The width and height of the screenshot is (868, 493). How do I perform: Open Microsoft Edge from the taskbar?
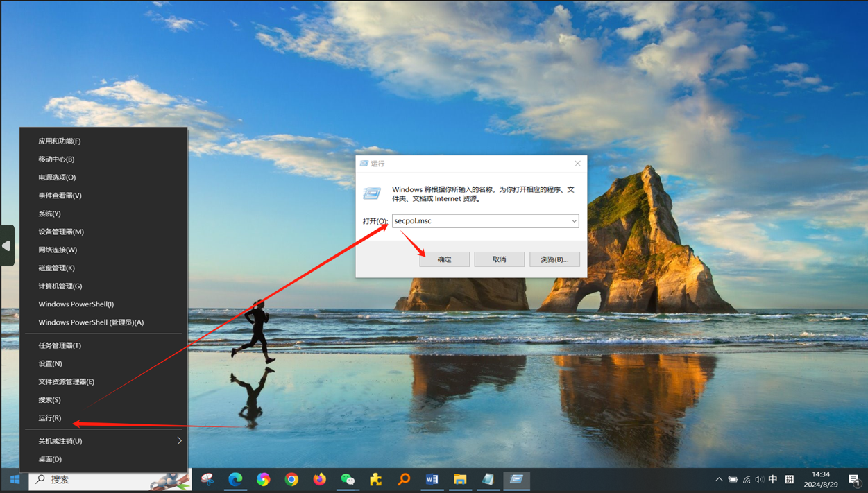(x=235, y=479)
